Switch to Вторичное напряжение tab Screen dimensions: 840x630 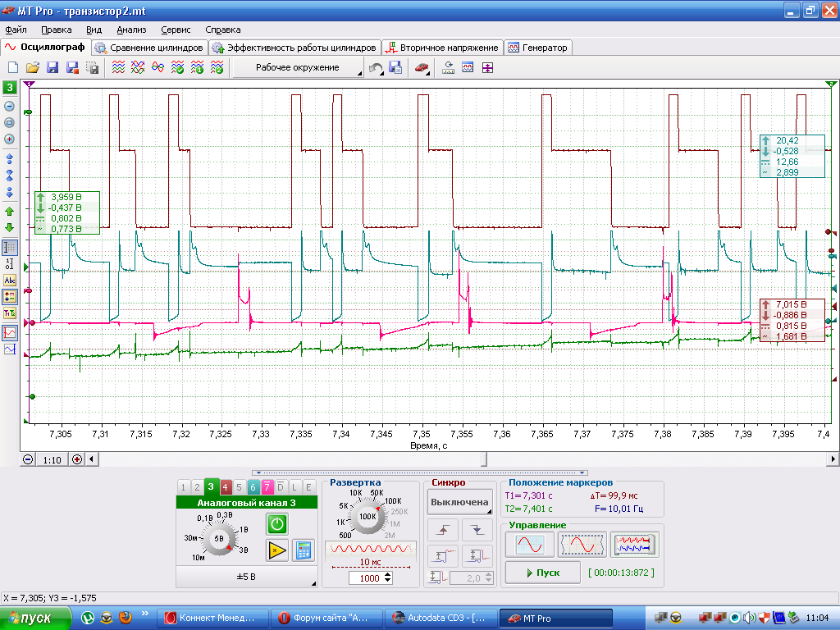coord(442,48)
